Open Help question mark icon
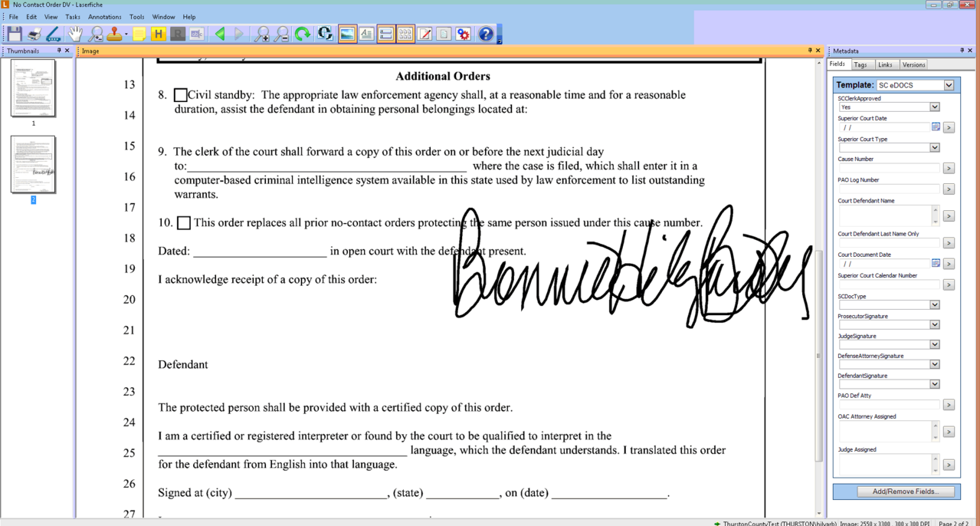980x526 pixels. click(x=486, y=34)
